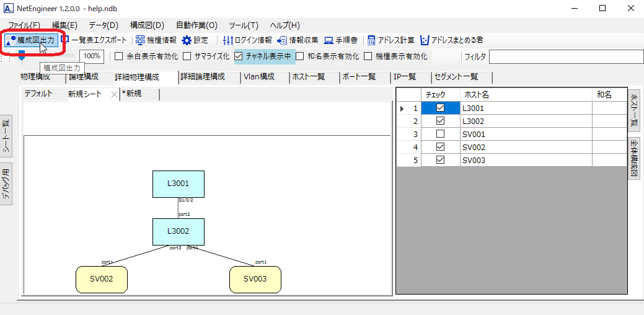Open the デバッグ用 side panel

click(x=6, y=184)
